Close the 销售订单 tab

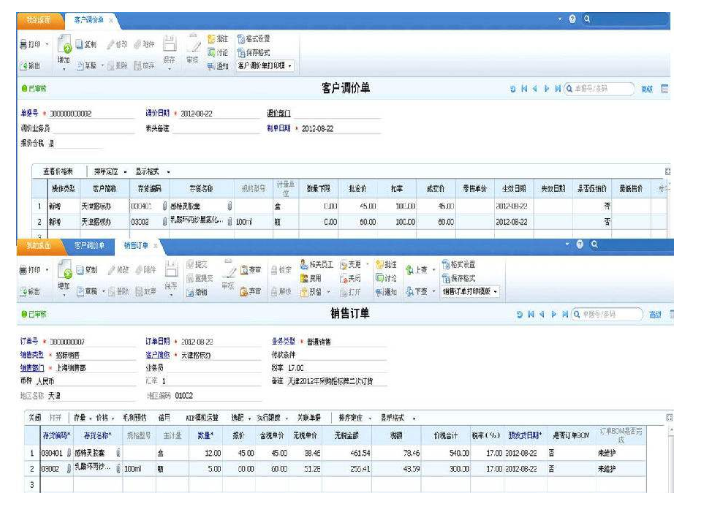pos(155,246)
